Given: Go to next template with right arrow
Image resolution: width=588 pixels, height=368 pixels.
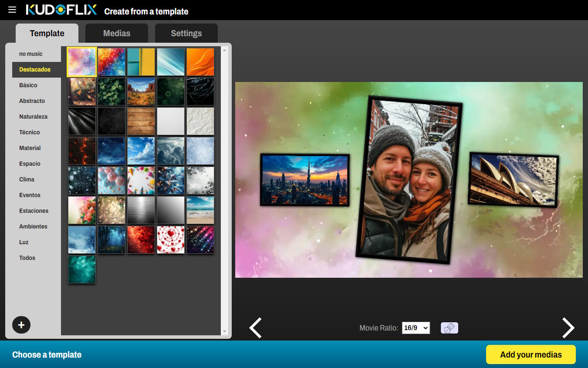Looking at the screenshot, I should pyautogui.click(x=568, y=328).
